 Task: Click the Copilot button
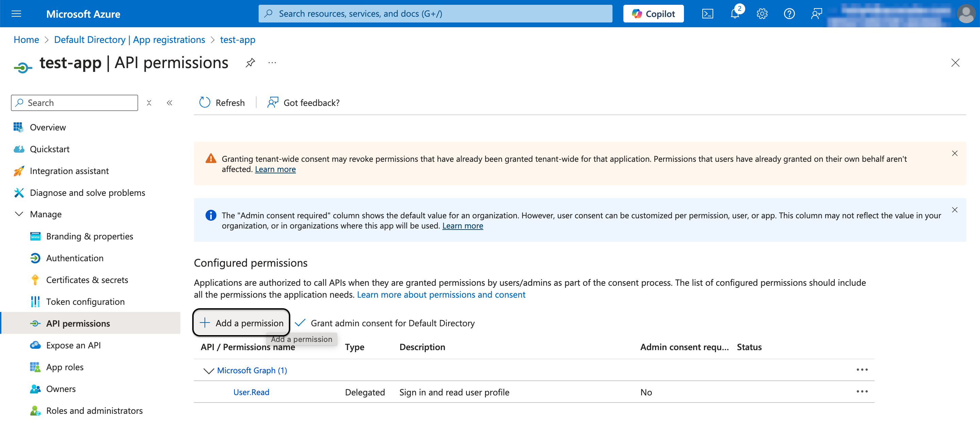click(653, 14)
